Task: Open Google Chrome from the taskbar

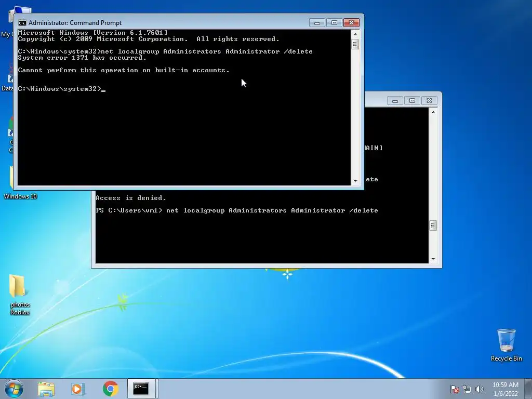Action: (111, 389)
